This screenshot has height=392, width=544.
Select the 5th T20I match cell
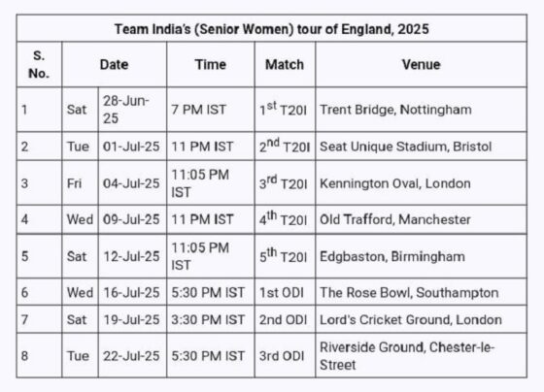(x=285, y=256)
